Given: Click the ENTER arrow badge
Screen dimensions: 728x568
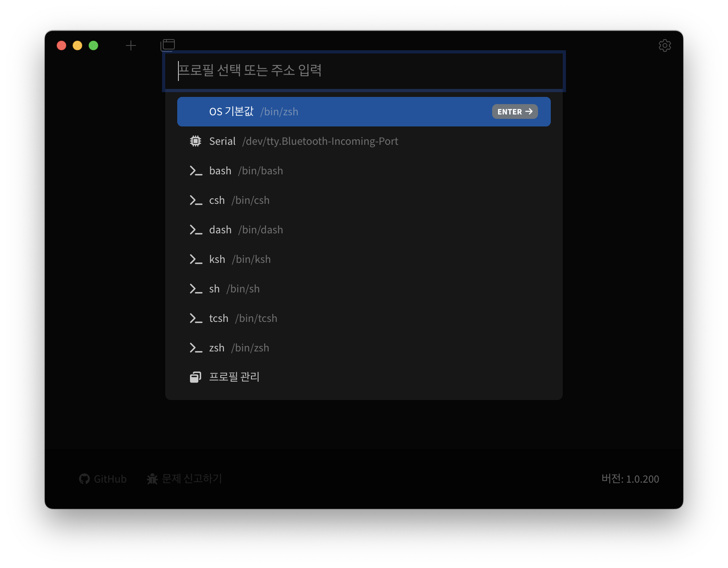Looking at the screenshot, I should pos(515,112).
